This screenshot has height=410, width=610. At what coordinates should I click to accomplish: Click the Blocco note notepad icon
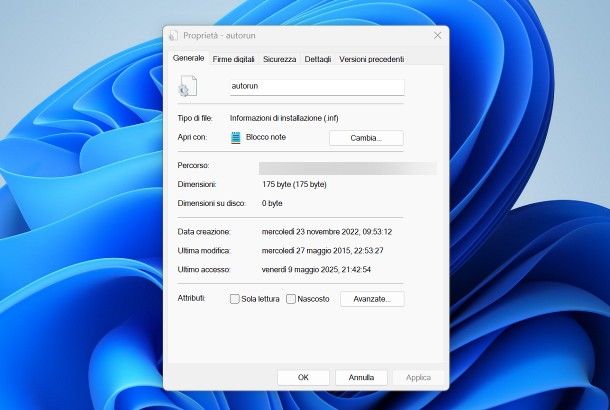236,138
